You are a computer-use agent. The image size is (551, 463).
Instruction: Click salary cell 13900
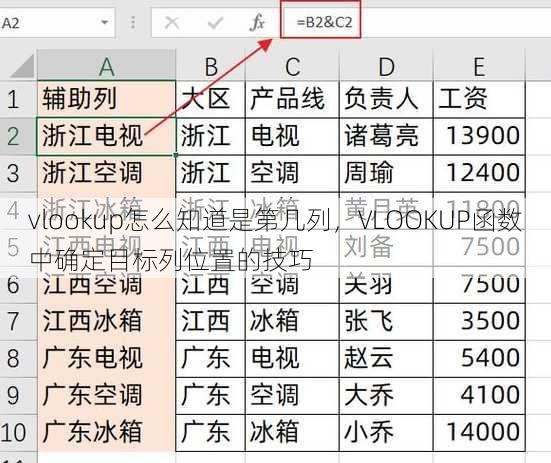[479, 136]
